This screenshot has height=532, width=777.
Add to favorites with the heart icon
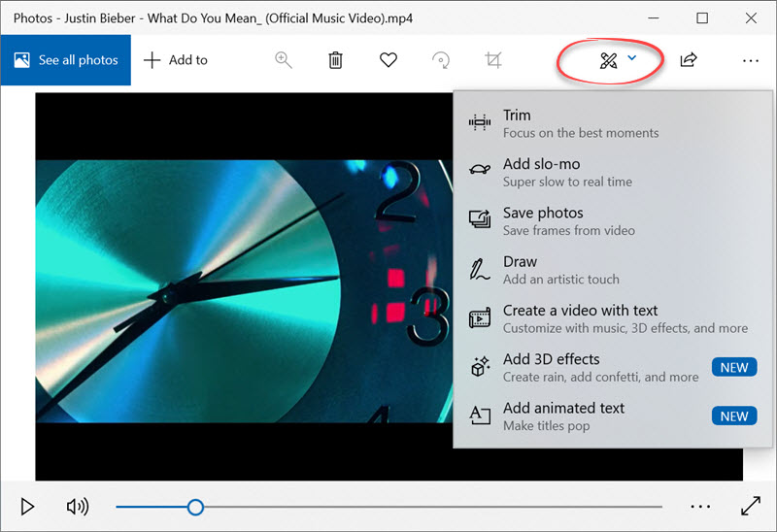coord(388,60)
